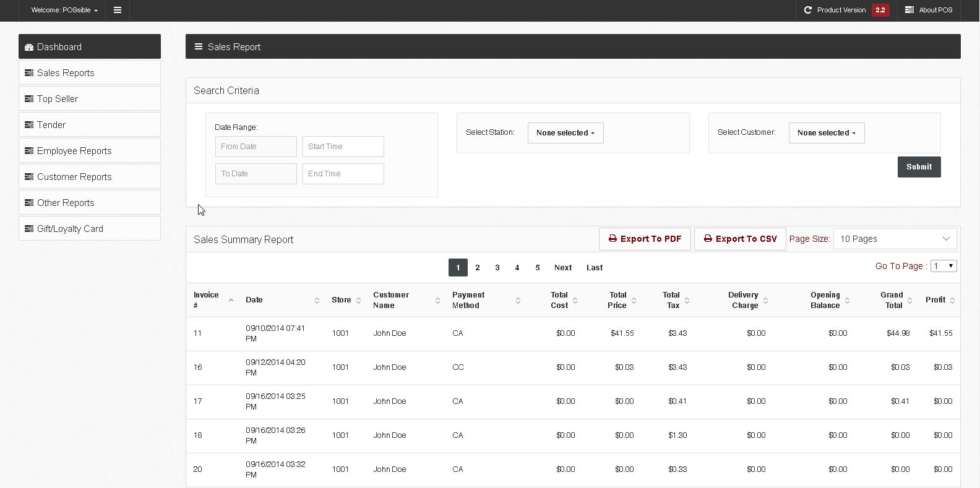Open Employee Reports in the sidebar

[90, 151]
